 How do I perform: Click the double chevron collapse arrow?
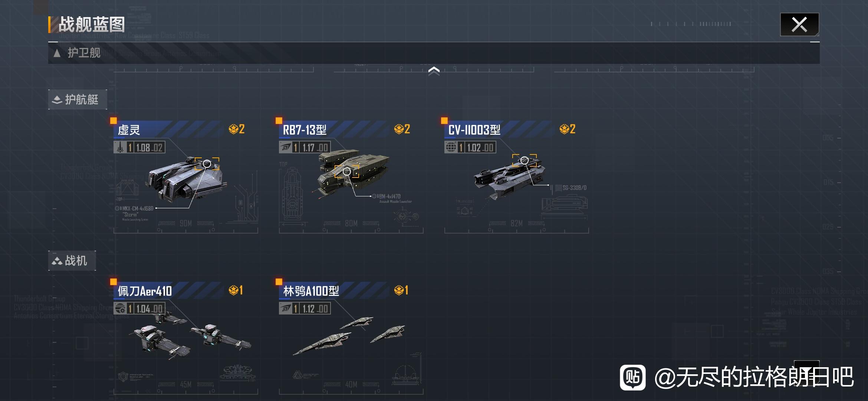click(434, 71)
